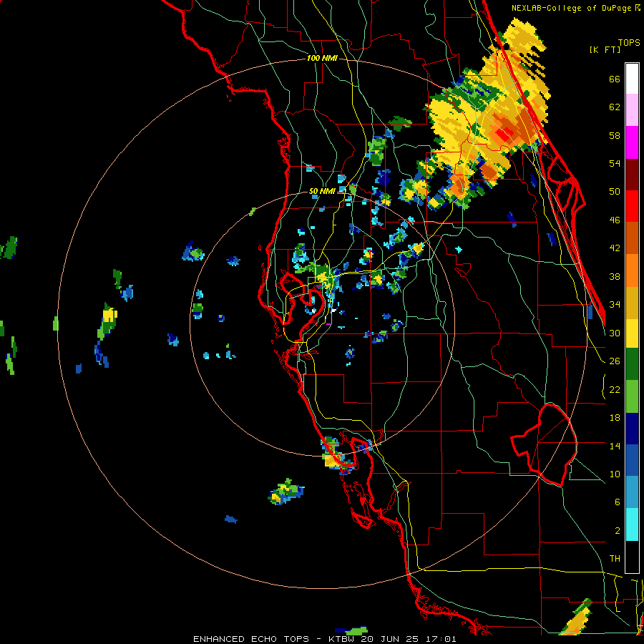Click the 100 NMI range ring label

[x=322, y=59]
